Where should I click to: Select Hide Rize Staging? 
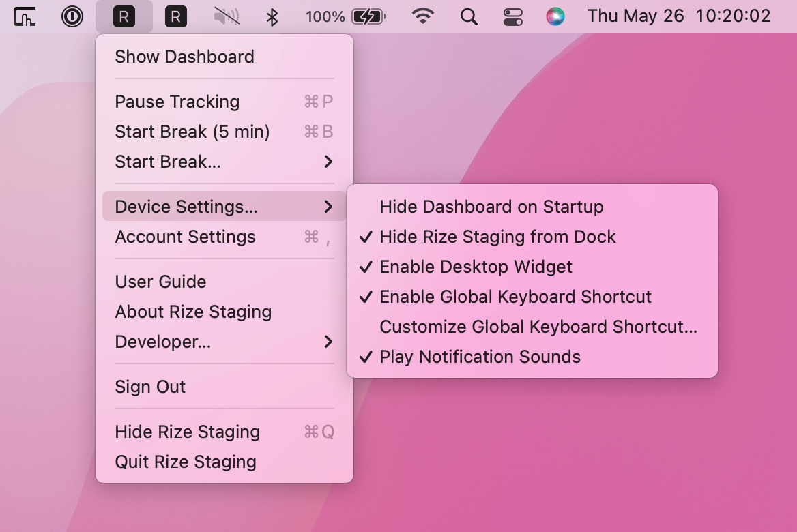(224, 431)
